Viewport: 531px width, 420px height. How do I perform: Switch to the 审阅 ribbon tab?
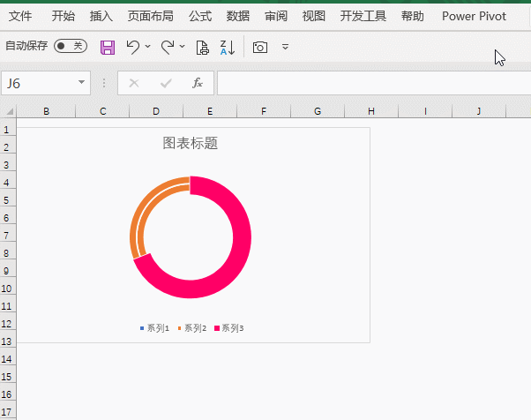276,16
